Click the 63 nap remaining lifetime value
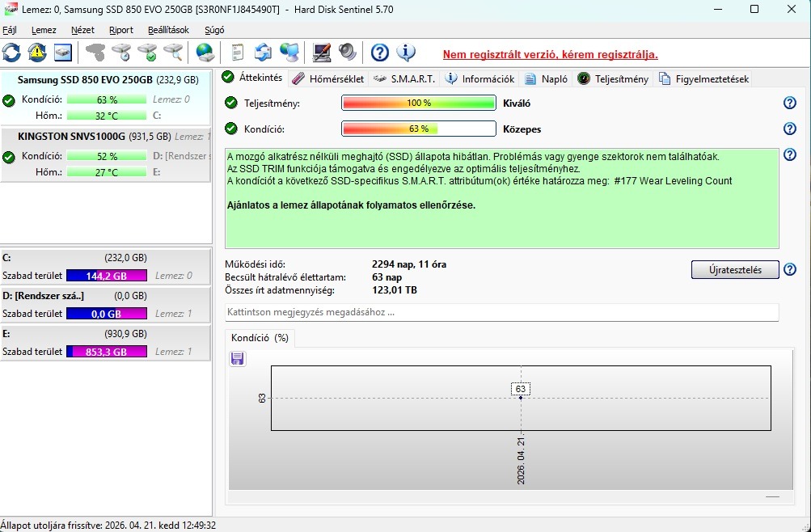Screen dimensions: 811x532 coord(386,277)
